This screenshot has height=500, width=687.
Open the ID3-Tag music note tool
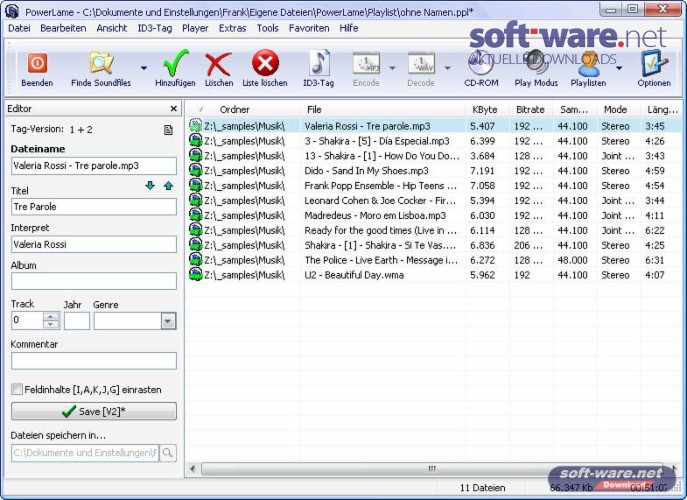[319, 63]
